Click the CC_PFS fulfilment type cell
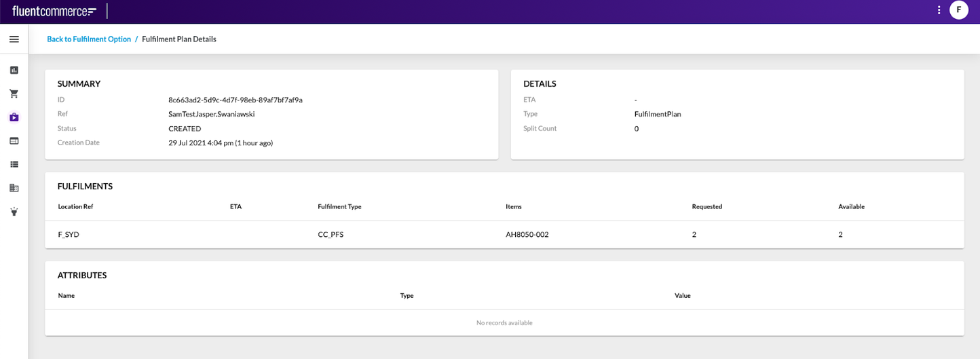This screenshot has width=980, height=359. 331,235
